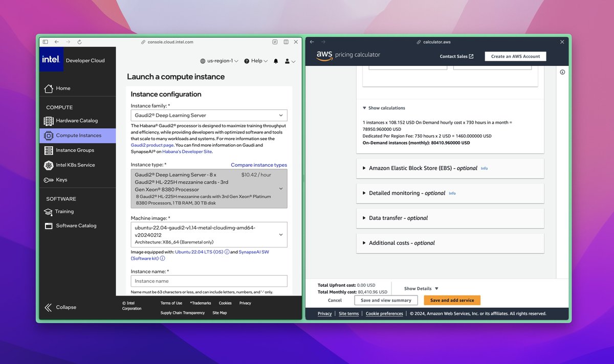This screenshot has height=364, width=614.
Task: Collapse the Intel sidebar
Action: point(60,307)
